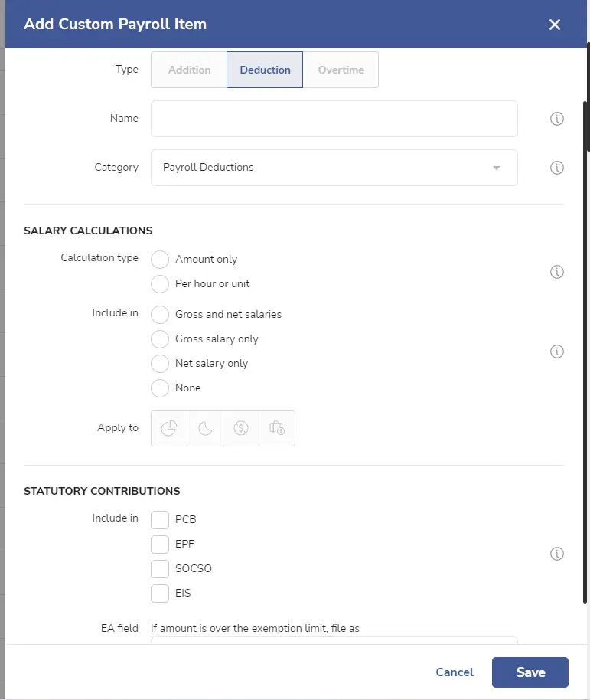
Task: Click the dialog's vertical scrollbar
Action: 586,352
